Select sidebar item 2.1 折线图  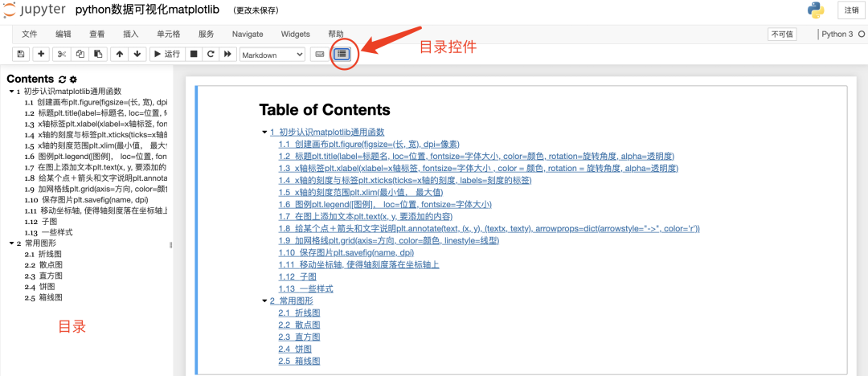[x=43, y=254]
